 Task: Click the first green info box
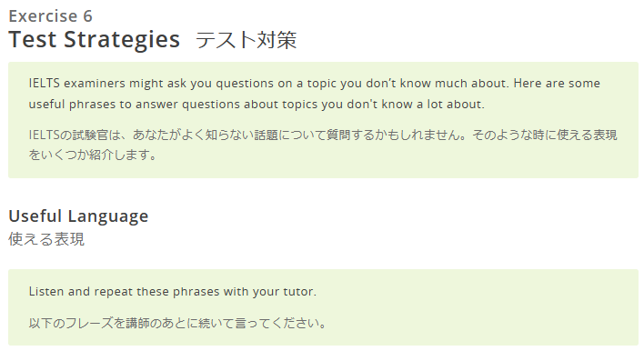coord(323,120)
